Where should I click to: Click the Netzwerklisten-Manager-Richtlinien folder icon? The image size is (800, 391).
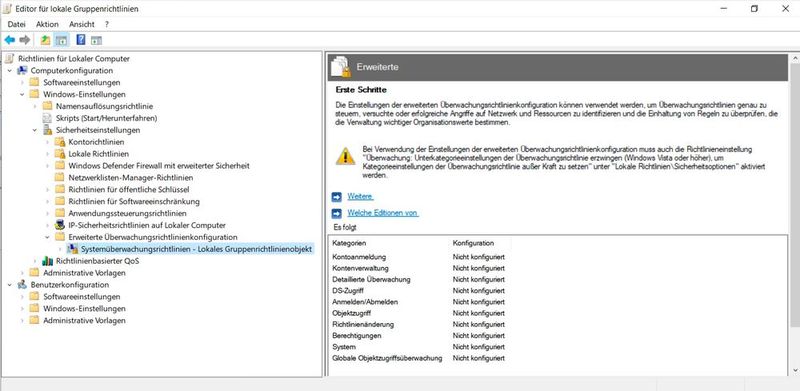pos(60,178)
